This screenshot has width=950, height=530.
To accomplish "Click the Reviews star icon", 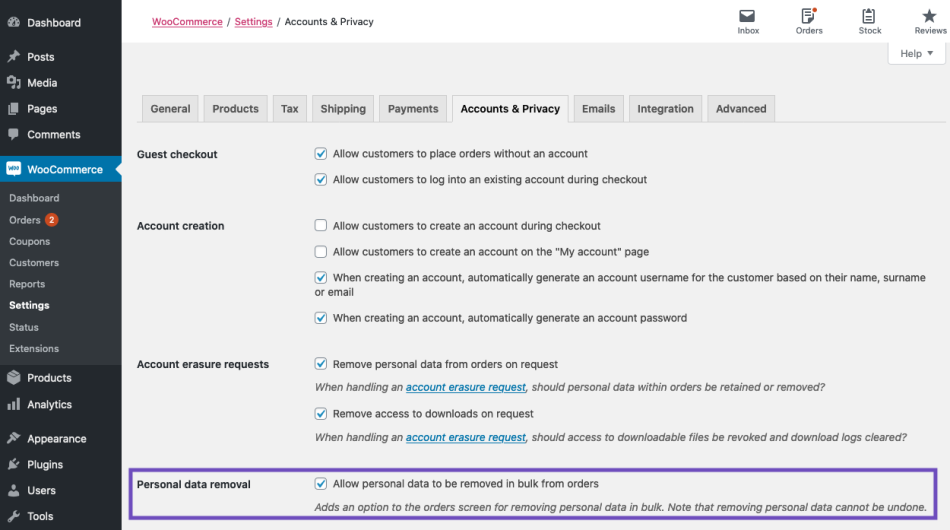I will click(x=929, y=16).
